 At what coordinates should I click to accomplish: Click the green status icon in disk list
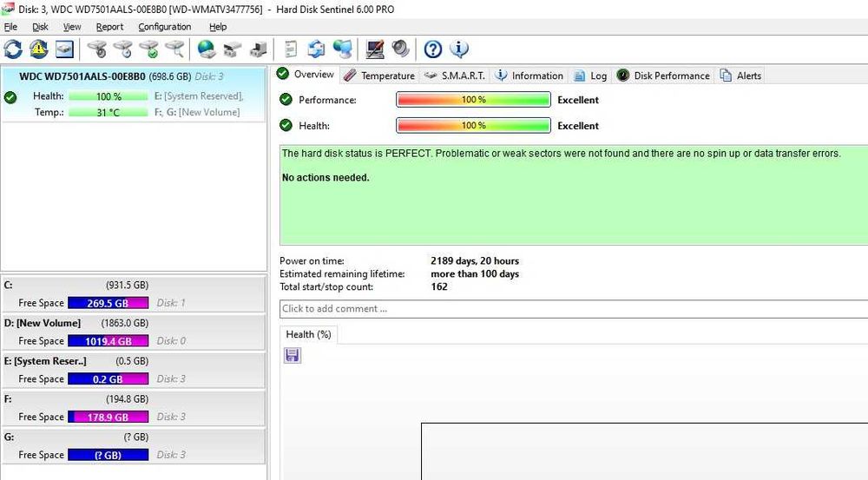coord(10,98)
